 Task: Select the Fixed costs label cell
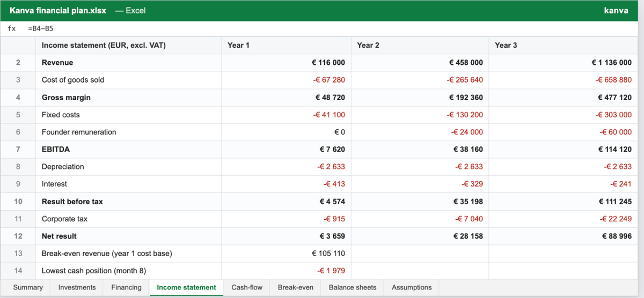[129, 115]
